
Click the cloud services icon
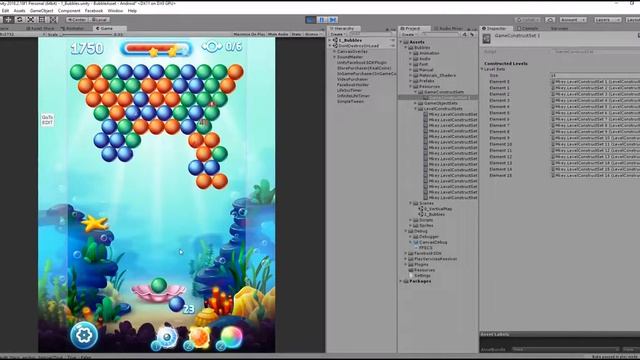tap(550, 20)
